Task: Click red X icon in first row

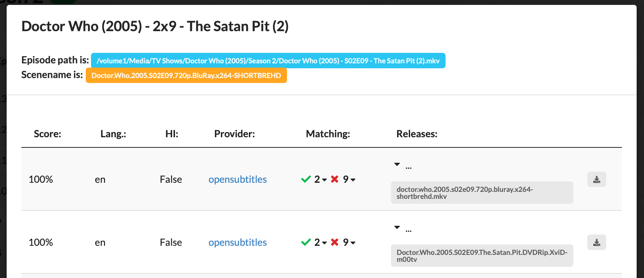Action: coord(335,179)
